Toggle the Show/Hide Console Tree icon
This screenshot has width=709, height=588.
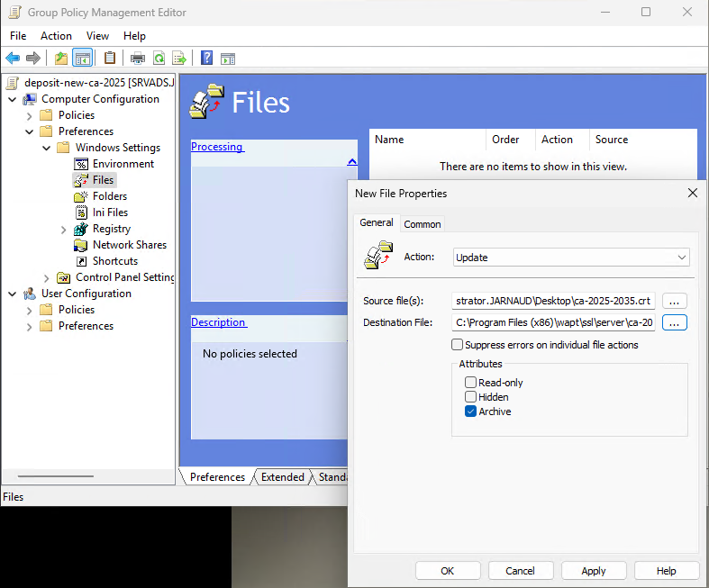tap(82, 59)
